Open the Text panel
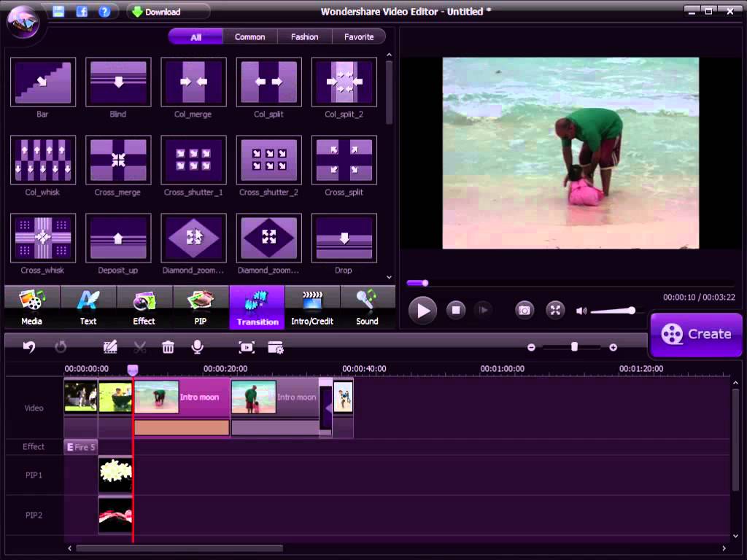This screenshot has height=560, width=747. coord(88,307)
